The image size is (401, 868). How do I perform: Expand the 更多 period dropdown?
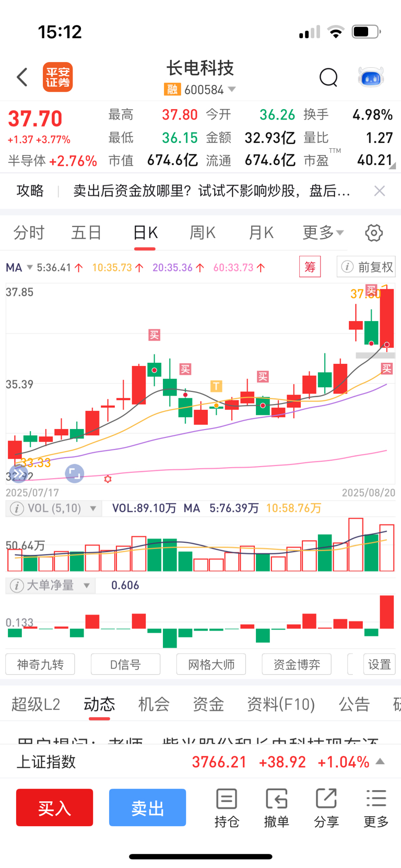coord(323,233)
